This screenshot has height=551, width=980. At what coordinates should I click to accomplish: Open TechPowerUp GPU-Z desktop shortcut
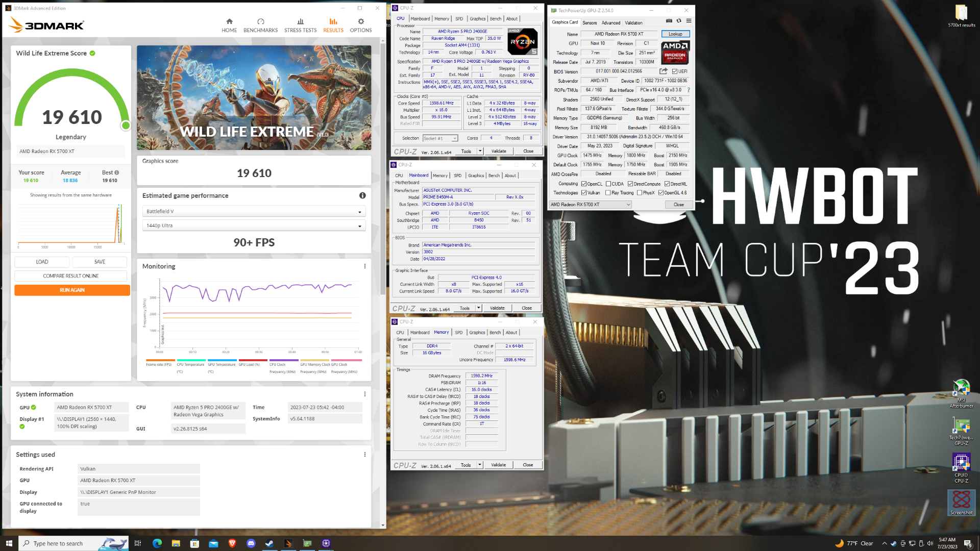click(961, 432)
